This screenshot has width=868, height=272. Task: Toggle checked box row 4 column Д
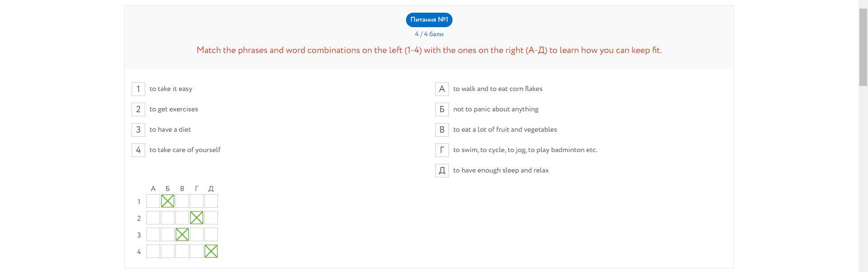(x=211, y=251)
